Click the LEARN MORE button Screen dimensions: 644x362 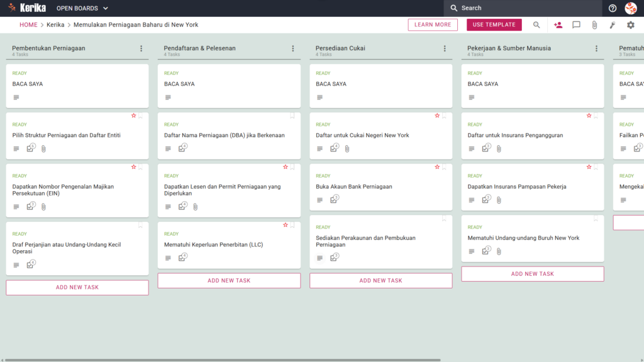point(433,25)
